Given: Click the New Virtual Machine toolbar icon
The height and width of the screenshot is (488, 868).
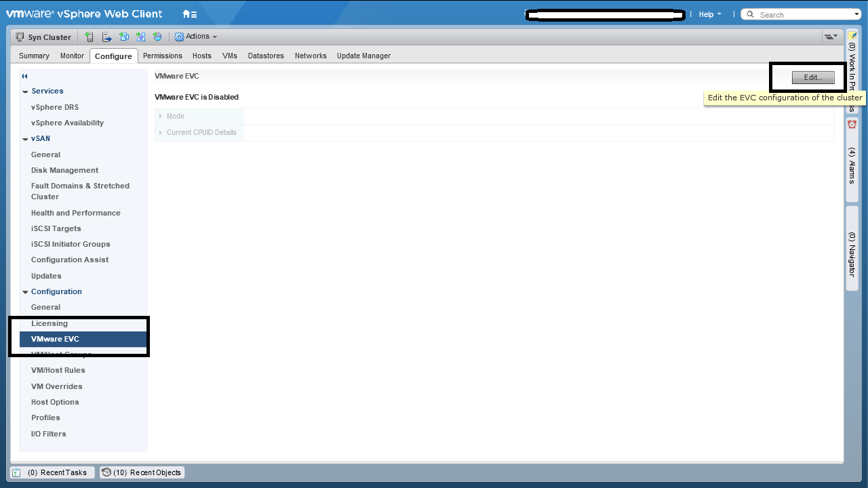Looking at the screenshot, I should click(x=124, y=37).
